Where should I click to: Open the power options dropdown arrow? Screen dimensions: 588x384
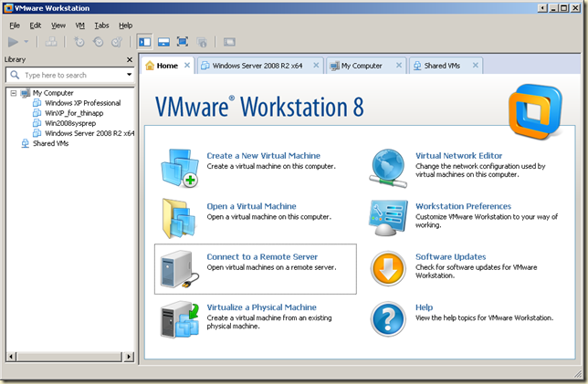click(26, 42)
